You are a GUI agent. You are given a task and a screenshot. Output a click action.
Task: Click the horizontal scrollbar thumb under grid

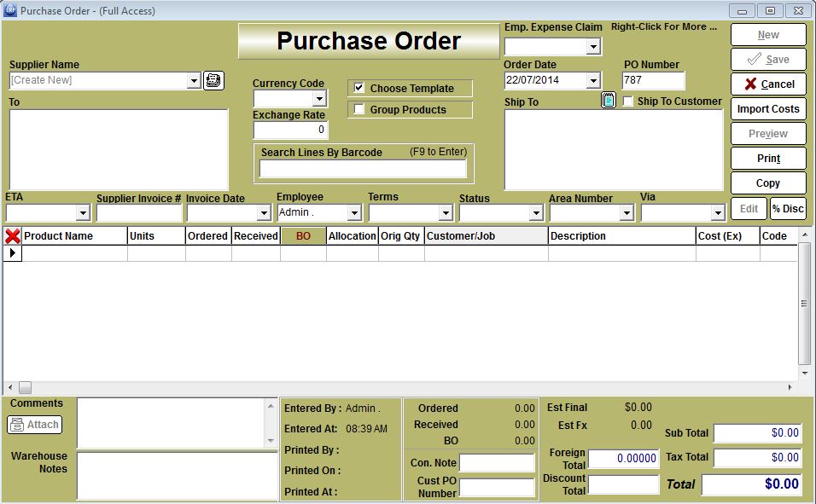(x=25, y=387)
